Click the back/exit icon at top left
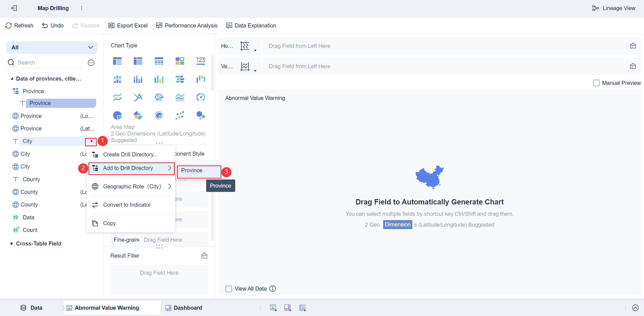 coord(14,8)
